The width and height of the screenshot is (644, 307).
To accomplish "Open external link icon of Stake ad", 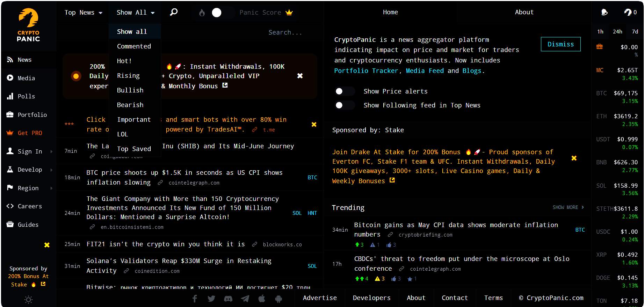I will [x=392, y=180].
